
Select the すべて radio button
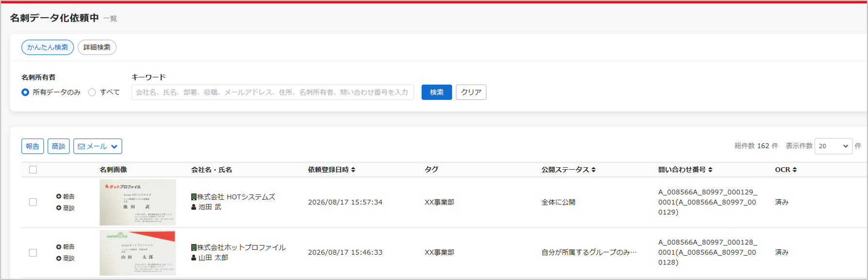(x=92, y=92)
